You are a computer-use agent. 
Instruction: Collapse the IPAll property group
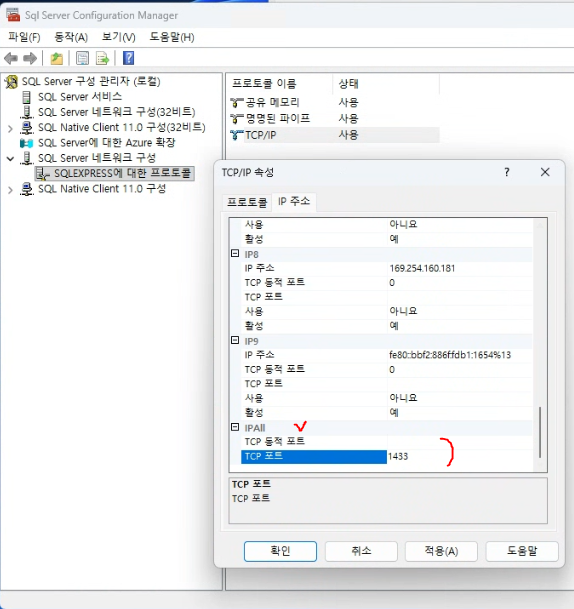[235, 427]
